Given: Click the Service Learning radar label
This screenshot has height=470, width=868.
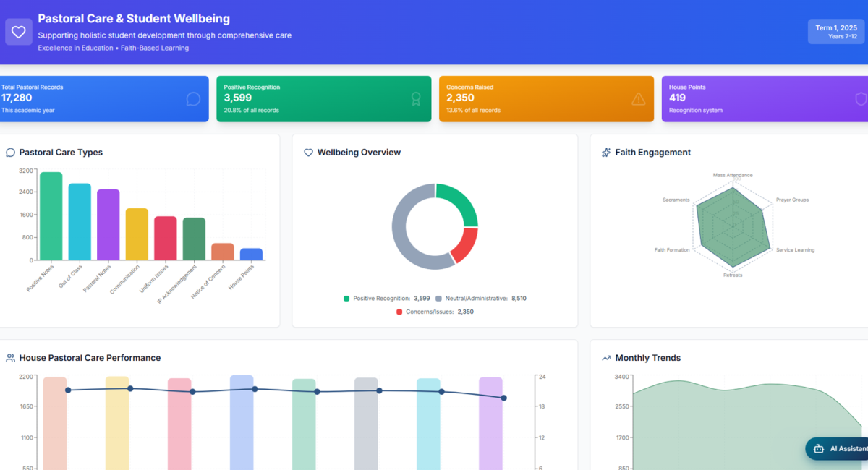Looking at the screenshot, I should click(796, 250).
